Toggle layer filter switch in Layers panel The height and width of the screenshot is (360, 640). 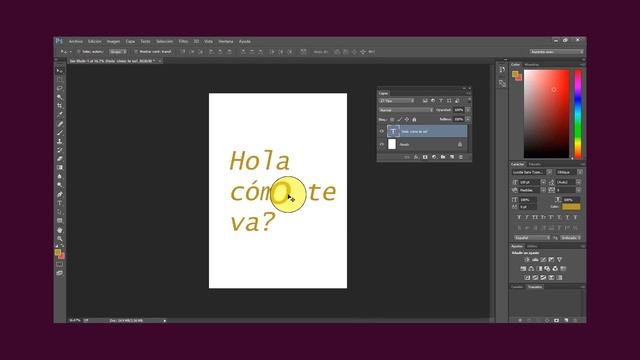(469, 100)
